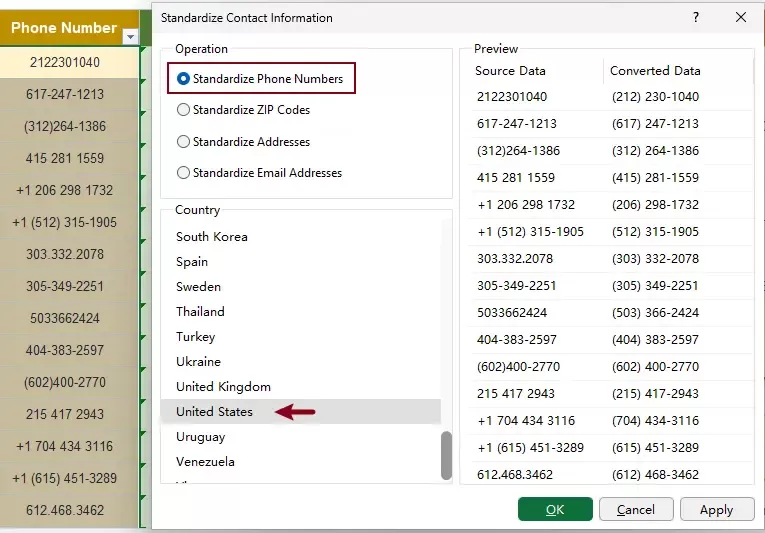Screen dimensions: 765x533
Task: Click preview converted value (212) 230-1040
Action: pos(655,97)
